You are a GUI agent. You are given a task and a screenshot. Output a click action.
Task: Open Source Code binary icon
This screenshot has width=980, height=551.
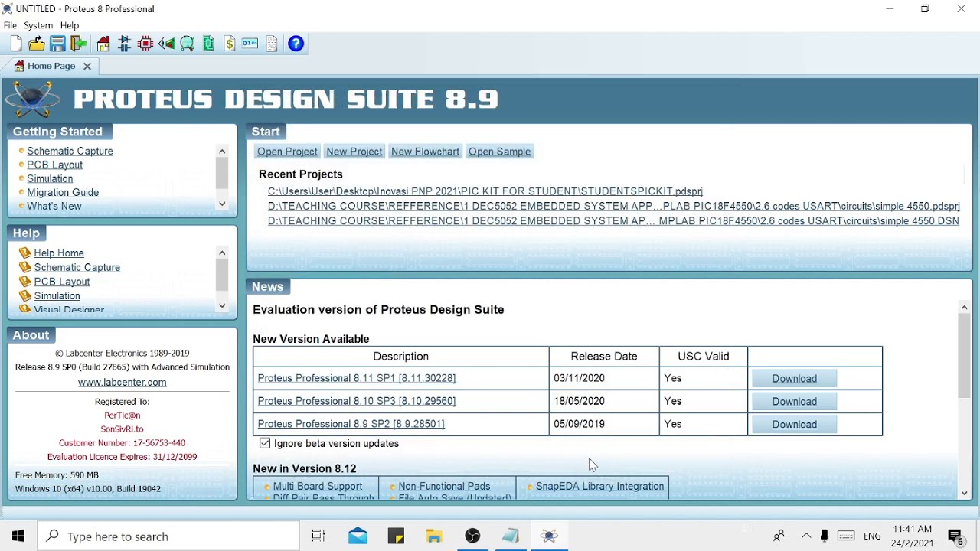tap(250, 44)
